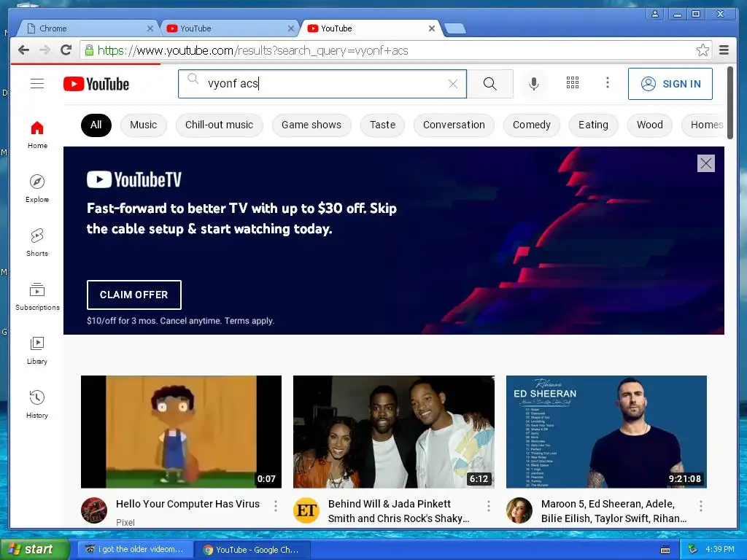This screenshot has width=747, height=560.
Task: Open Library in the sidebar
Action: [x=37, y=351]
